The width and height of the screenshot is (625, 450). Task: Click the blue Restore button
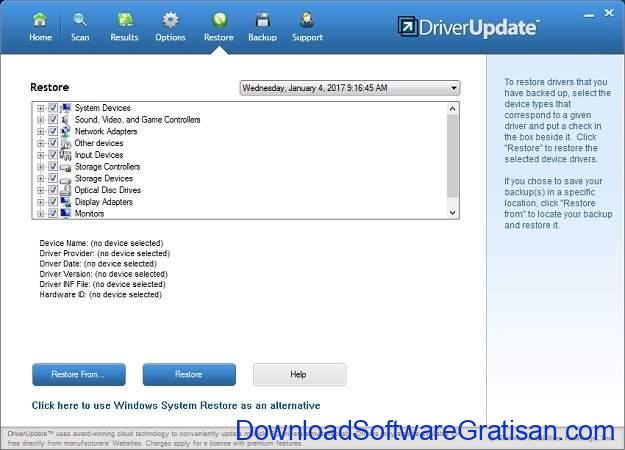189,374
